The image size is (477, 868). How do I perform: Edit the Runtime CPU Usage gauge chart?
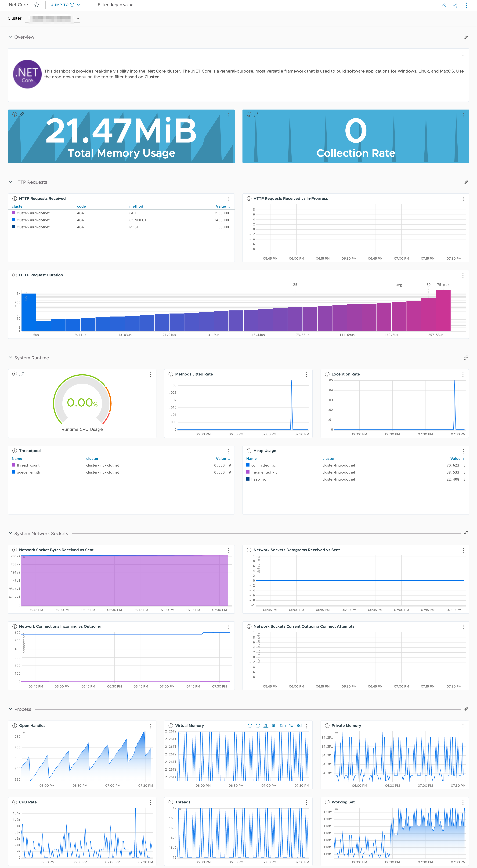coord(22,374)
